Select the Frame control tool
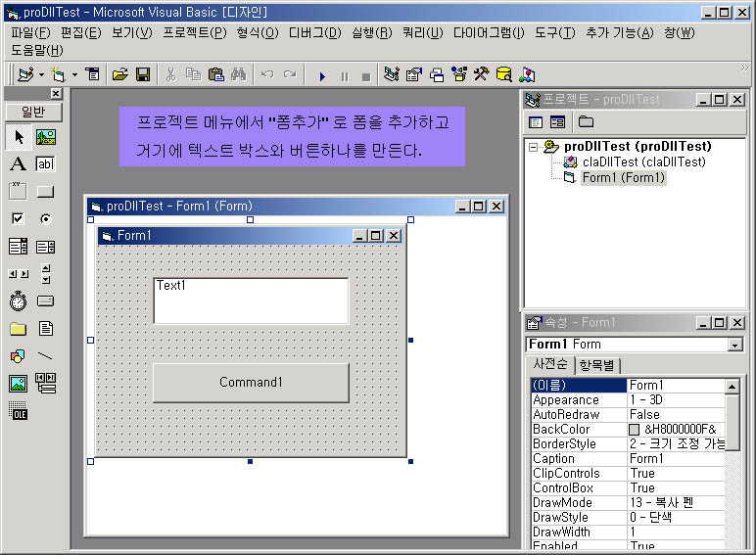The image size is (756, 555). pos(19,191)
